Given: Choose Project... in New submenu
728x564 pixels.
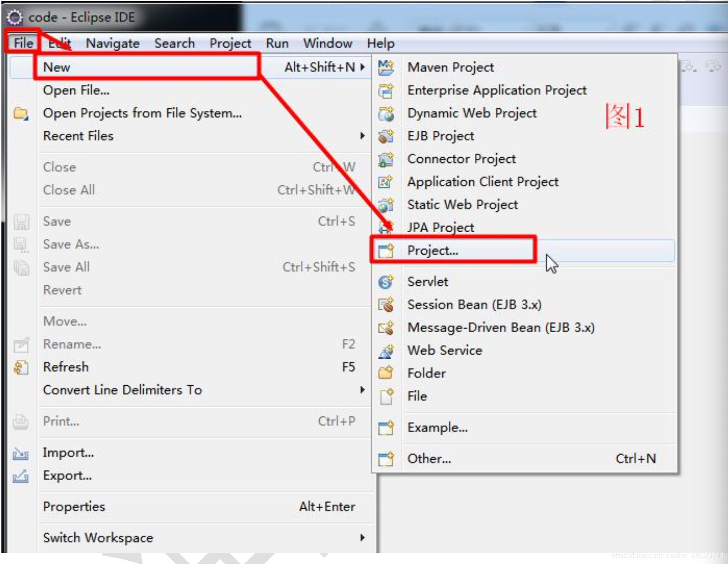Looking at the screenshot, I should pyautogui.click(x=525, y=251).
